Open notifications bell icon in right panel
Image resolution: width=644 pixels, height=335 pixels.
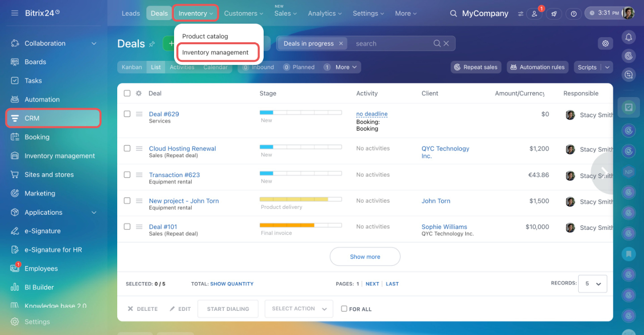628,37
